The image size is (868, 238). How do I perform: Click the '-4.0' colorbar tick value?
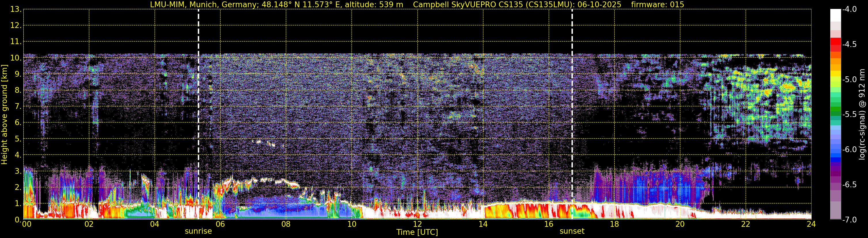click(x=849, y=10)
